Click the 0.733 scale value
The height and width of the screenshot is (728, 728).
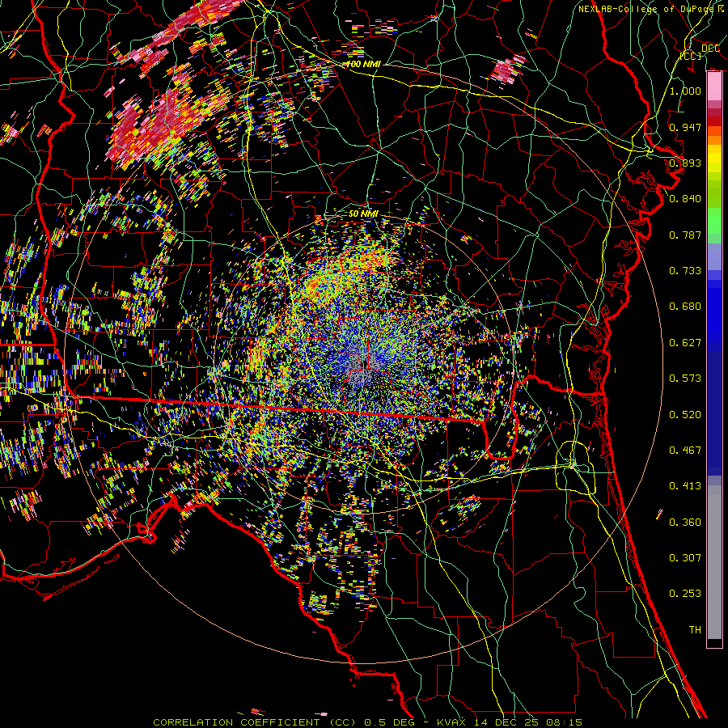click(x=685, y=271)
